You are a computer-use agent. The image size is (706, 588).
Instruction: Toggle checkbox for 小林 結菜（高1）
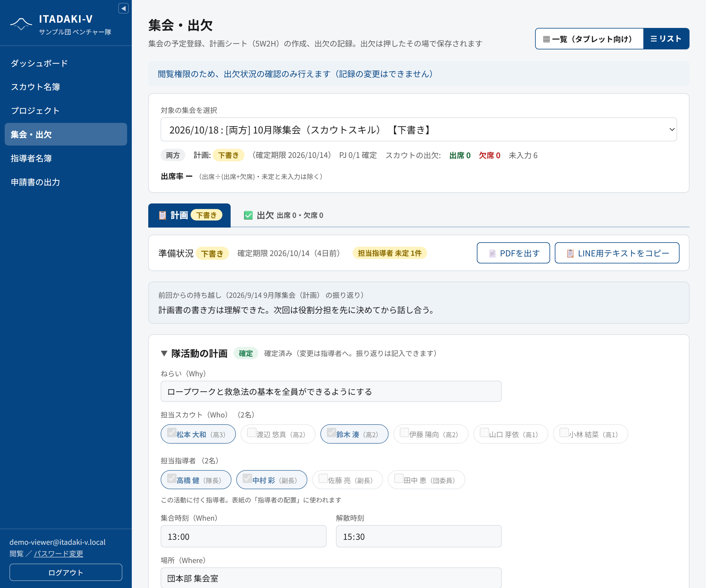tap(564, 432)
